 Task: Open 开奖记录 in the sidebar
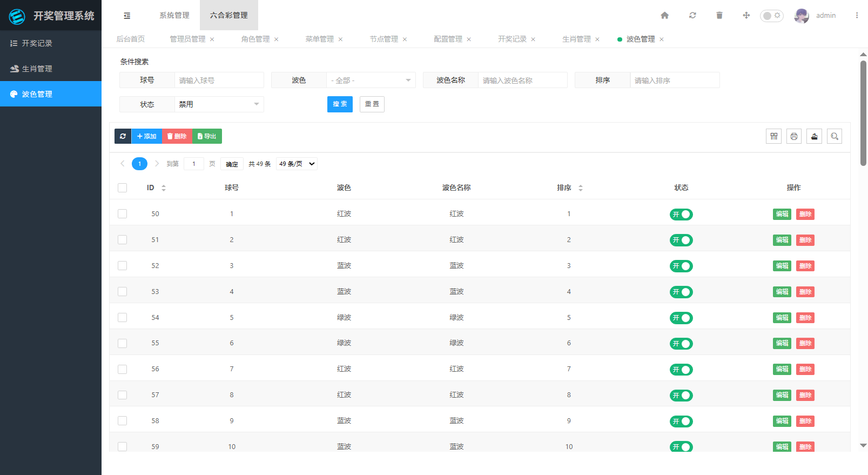pos(51,43)
